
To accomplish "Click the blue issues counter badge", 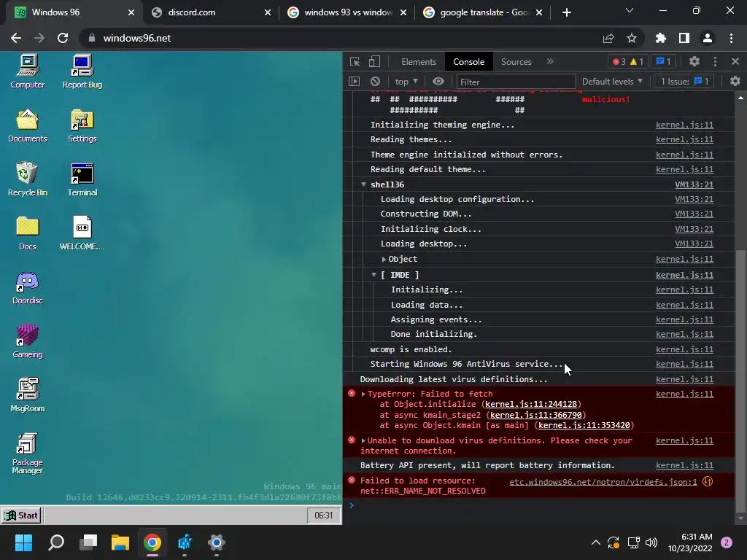I will (x=664, y=61).
